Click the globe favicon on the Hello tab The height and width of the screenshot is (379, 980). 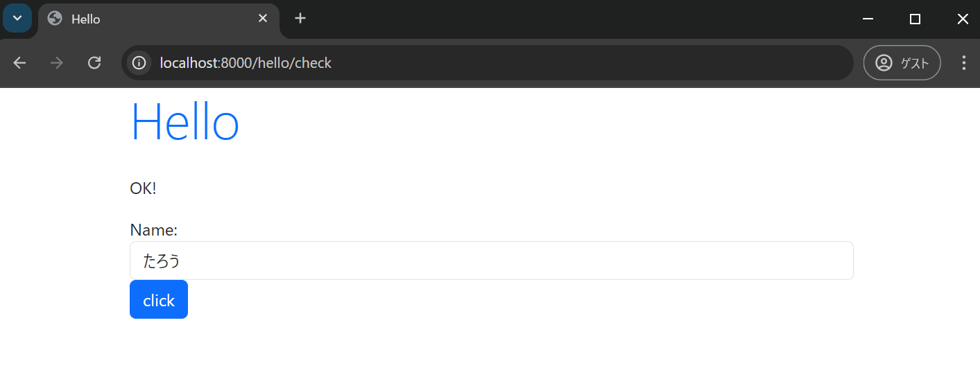[55, 19]
